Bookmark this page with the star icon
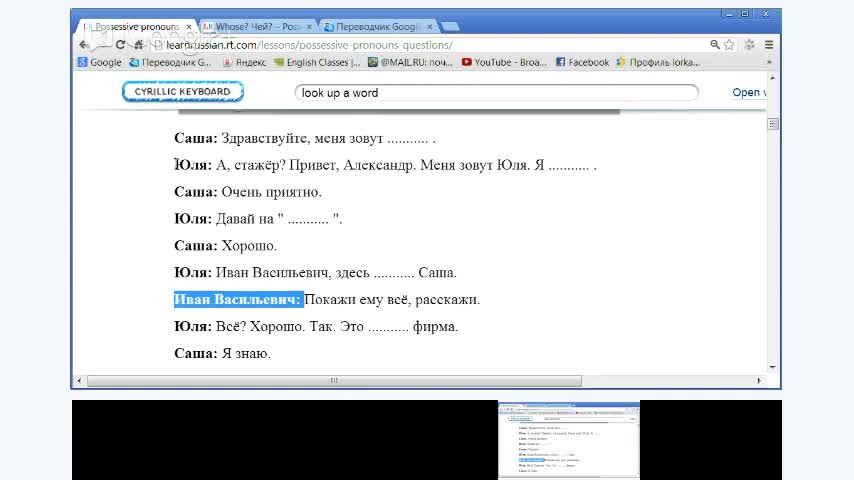This screenshot has width=854, height=480. 729,45
